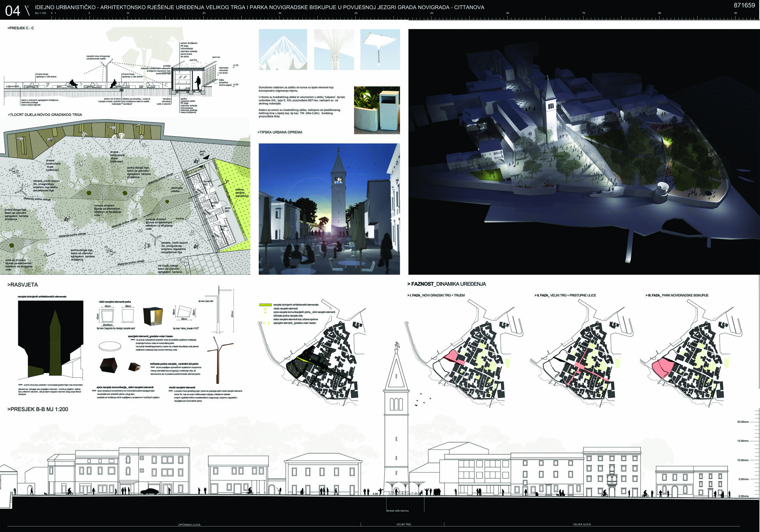Click the round disc light element drawing
The height and width of the screenshot is (532, 760).
pyautogui.click(x=110, y=346)
